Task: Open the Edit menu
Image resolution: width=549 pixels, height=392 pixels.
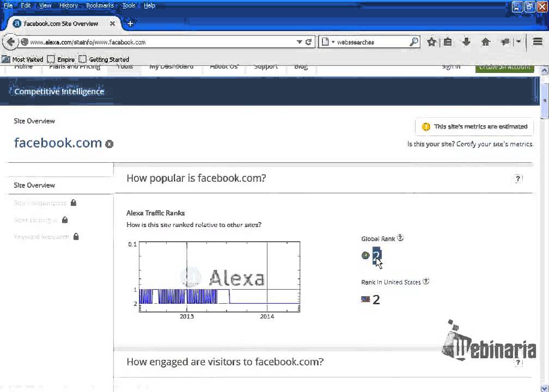Action: (26, 5)
